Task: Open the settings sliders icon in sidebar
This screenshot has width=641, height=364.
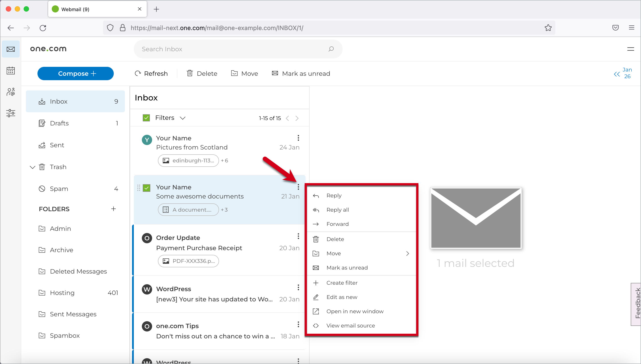Action: 10,113
